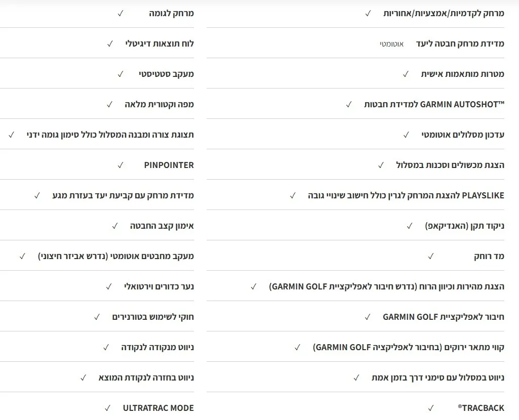Image resolution: width=519 pixels, height=420 pixels.
Task: Click the checkmark for נער כדורים וירטואלי
Action: click(x=108, y=286)
